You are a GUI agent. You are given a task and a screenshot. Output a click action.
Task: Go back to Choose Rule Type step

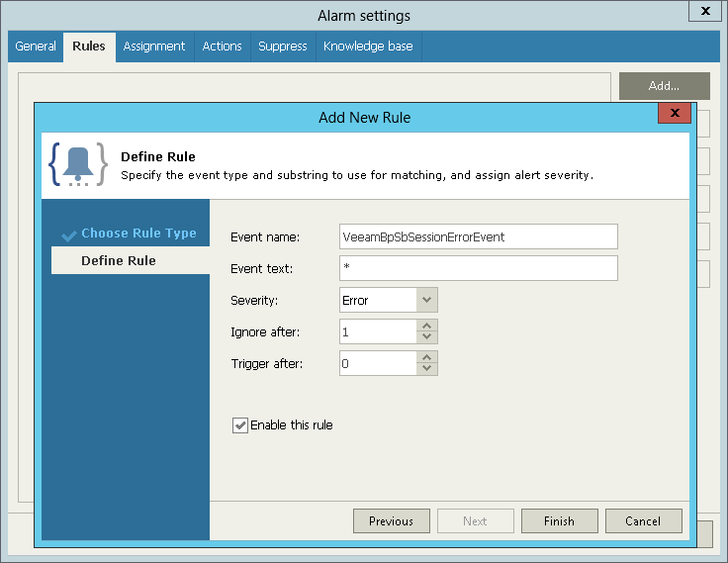pyautogui.click(x=138, y=233)
